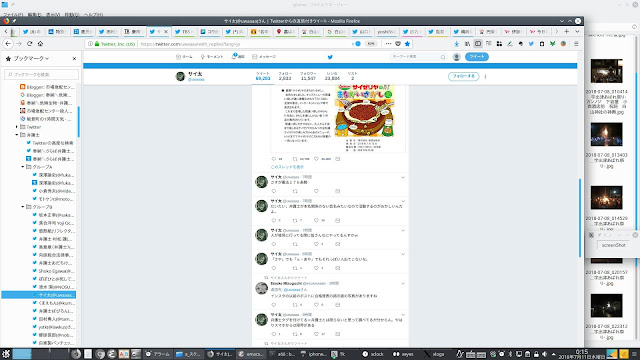Viewport: 640px width, 360px height.
Task: Open the 2018-07-08_013403 thumbnail in file manager
Action: [x=607, y=134]
